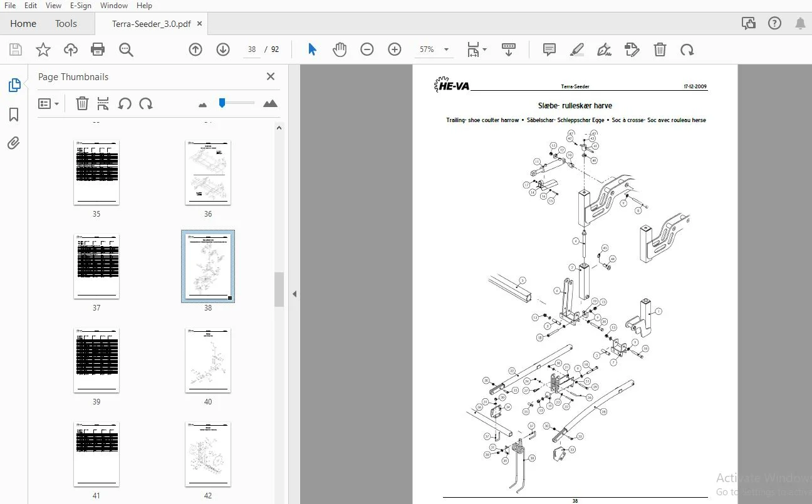812x504 pixels.
Task: Upload file to cloud icon
Action: point(71,49)
